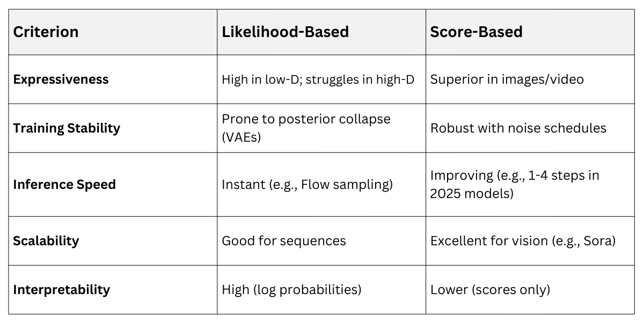Click the Likelihood-Based column header
This screenshot has width=644, height=322.
(x=285, y=32)
